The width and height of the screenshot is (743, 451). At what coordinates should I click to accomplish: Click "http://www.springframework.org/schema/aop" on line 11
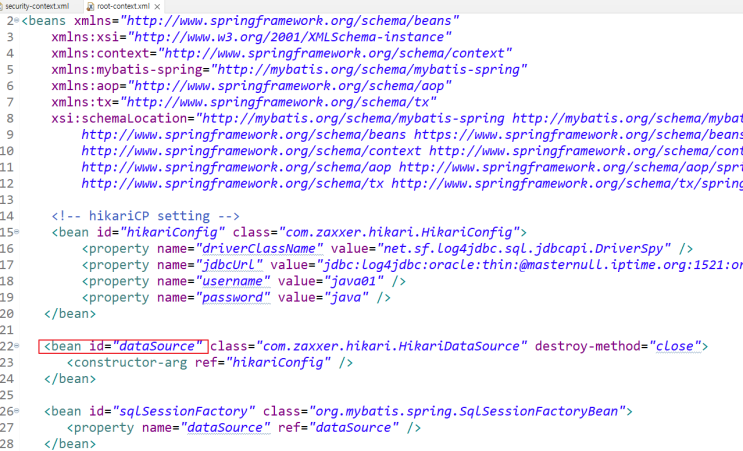(x=236, y=167)
